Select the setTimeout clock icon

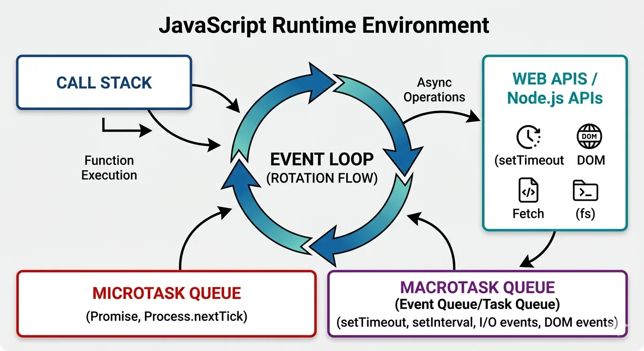tap(529, 137)
